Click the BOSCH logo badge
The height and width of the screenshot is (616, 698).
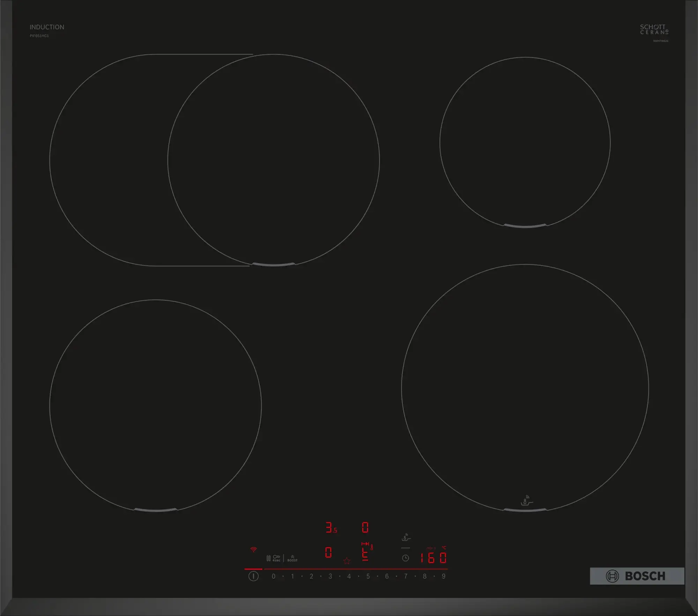(637, 576)
